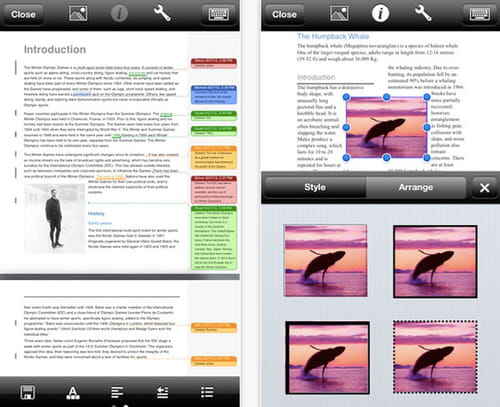This screenshot has width=500, height=407.
Task: Close the right Humpback Whale document
Action: 284,14
